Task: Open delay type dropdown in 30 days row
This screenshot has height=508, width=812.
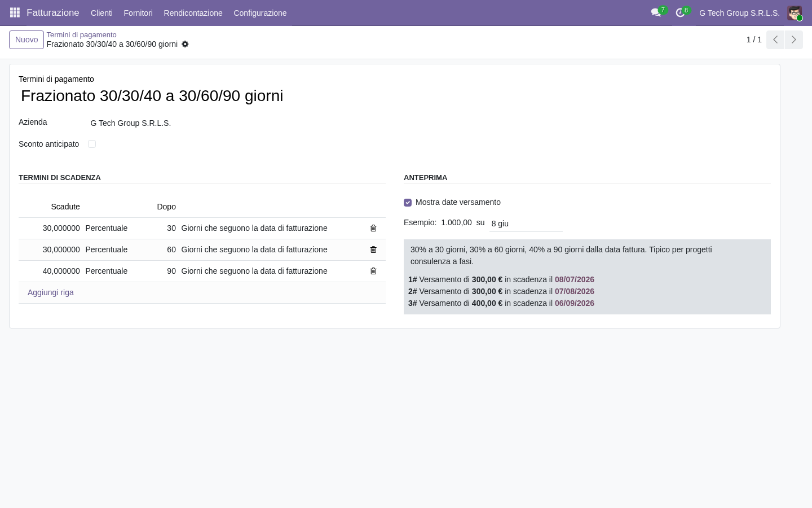Action: pos(254,228)
